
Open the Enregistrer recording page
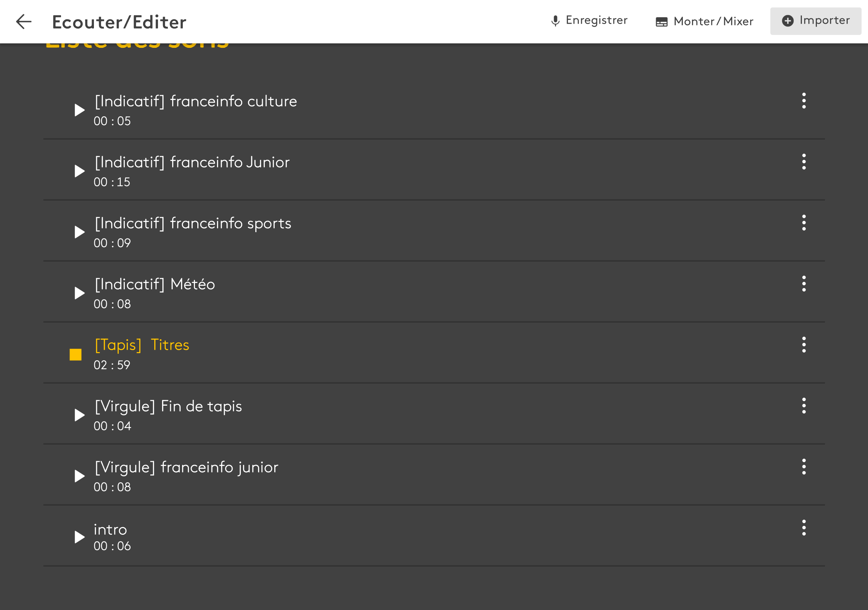pos(589,20)
